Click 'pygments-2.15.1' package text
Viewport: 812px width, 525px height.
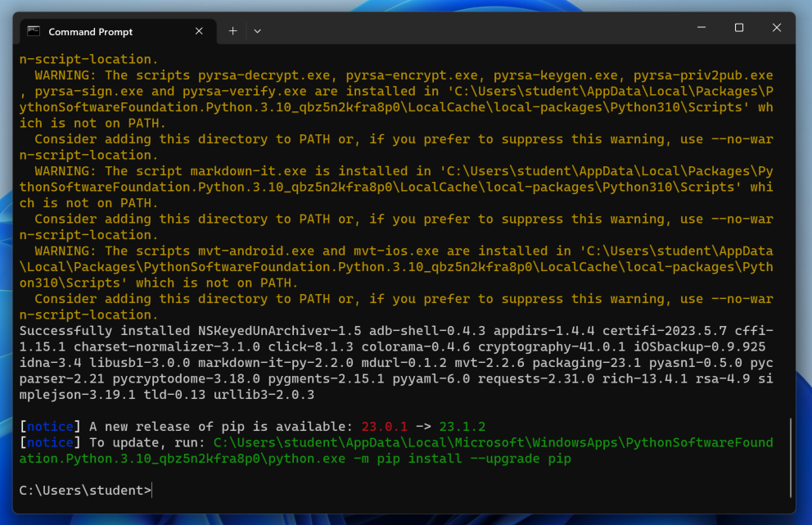pos(326,379)
